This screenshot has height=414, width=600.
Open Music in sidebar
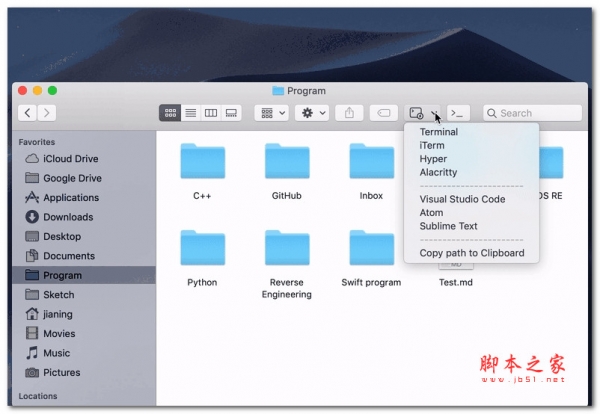pos(84,353)
